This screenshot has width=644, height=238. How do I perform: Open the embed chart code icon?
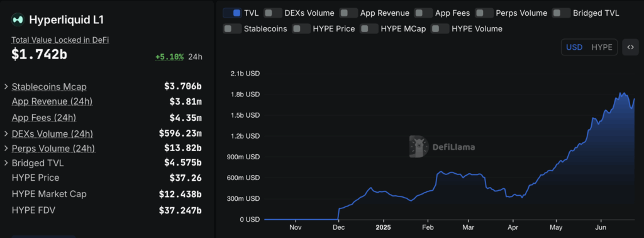pyautogui.click(x=630, y=47)
